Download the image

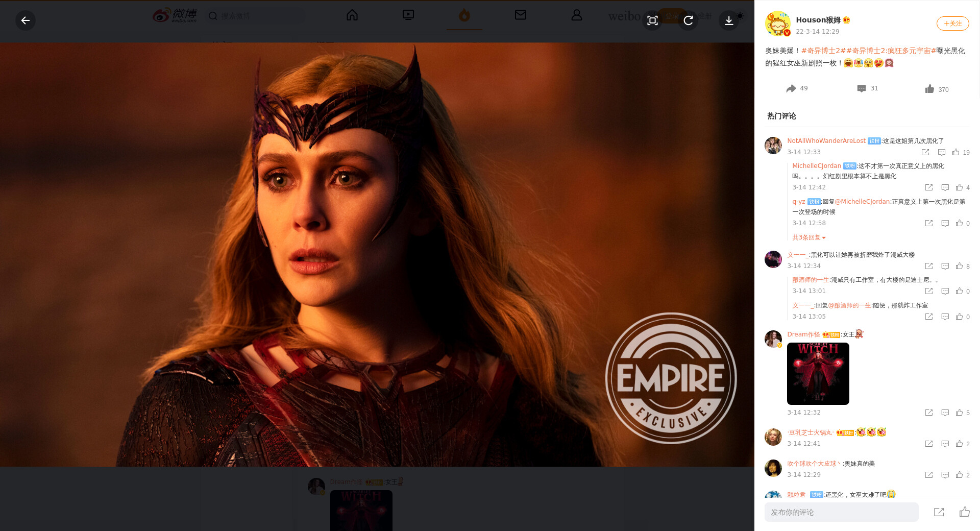click(x=729, y=20)
